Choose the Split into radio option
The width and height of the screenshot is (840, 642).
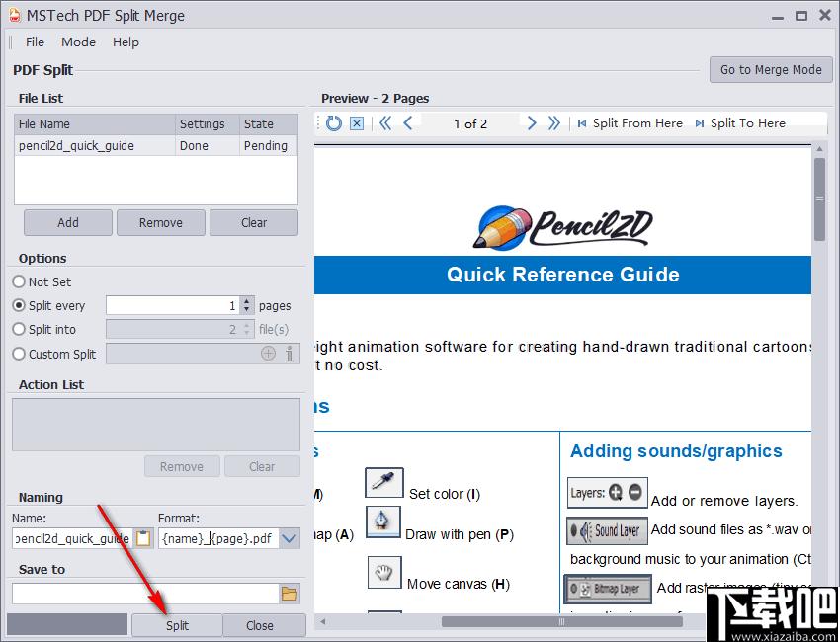19,329
